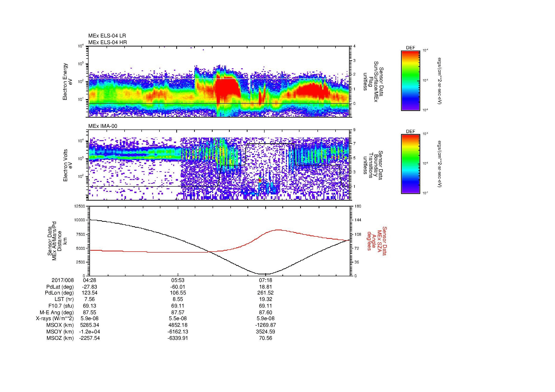This screenshot has height=392, width=555.
Task: Click the MSOZ (km) row label
Action: 60,338
